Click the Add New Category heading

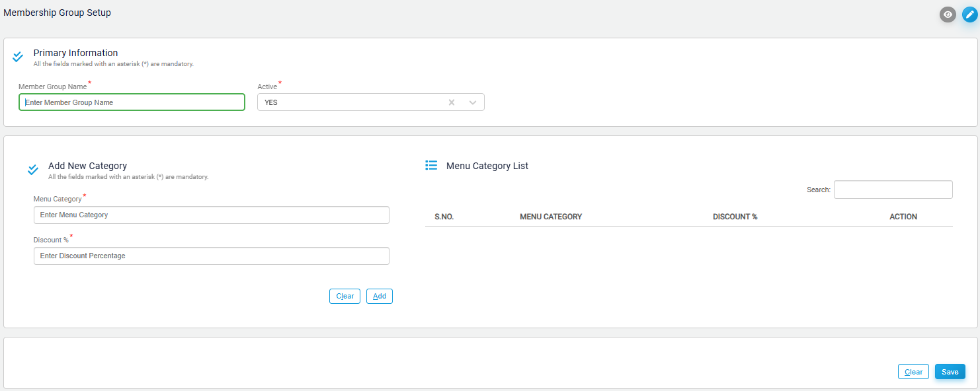87,166
